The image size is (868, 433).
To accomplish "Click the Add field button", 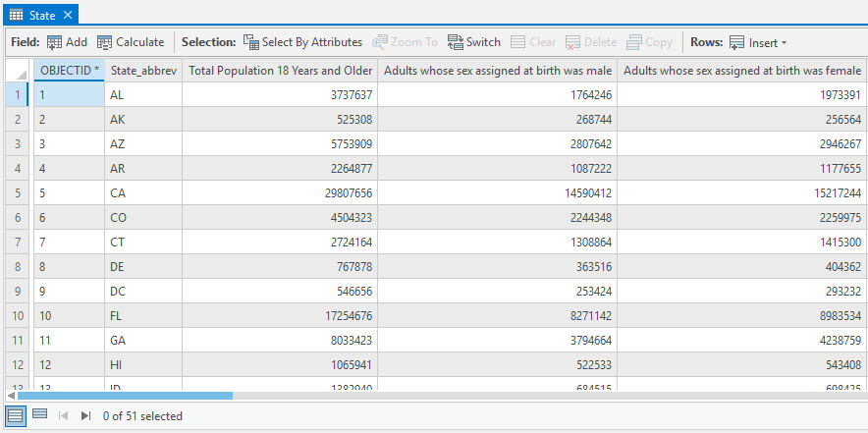I will tap(67, 42).
